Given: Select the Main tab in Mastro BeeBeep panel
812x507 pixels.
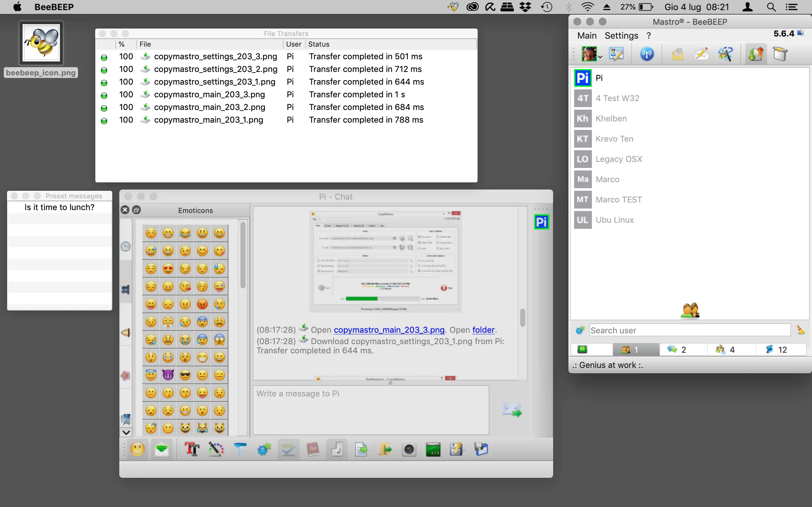Looking at the screenshot, I should (586, 35).
